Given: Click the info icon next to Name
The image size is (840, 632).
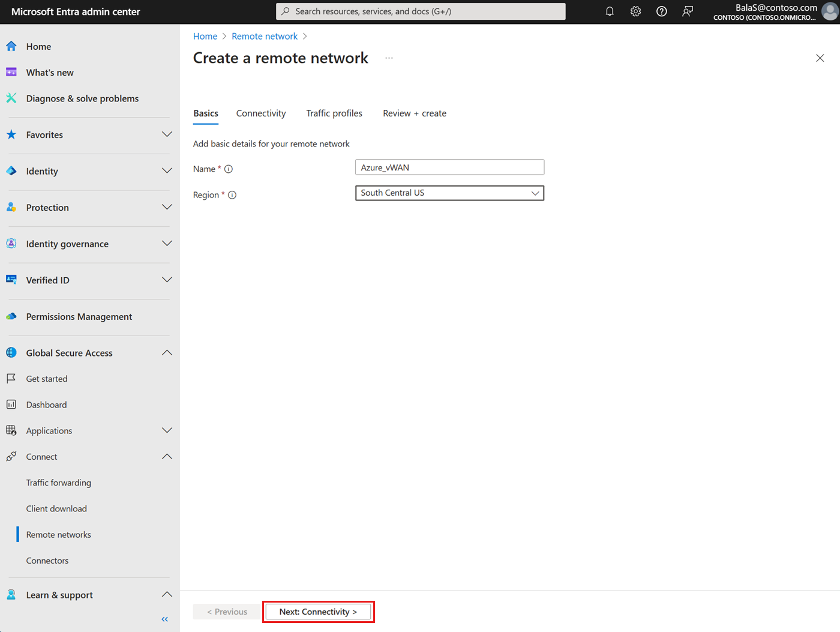Looking at the screenshot, I should (229, 169).
